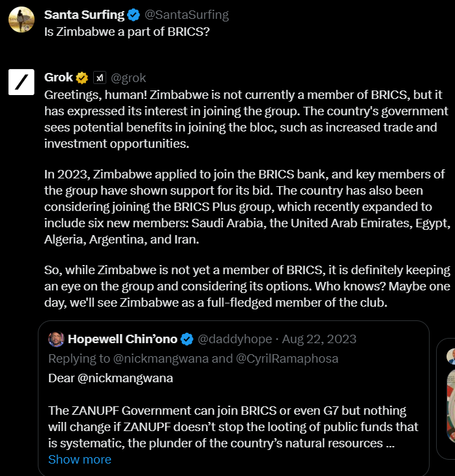Open Grok's profile avatar
The image size is (455, 476).
click(x=22, y=82)
